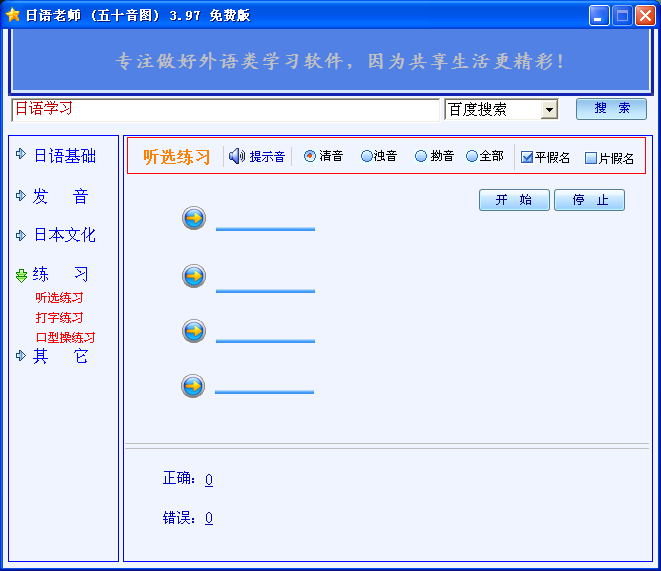Click the second blue answer line

[265, 291]
